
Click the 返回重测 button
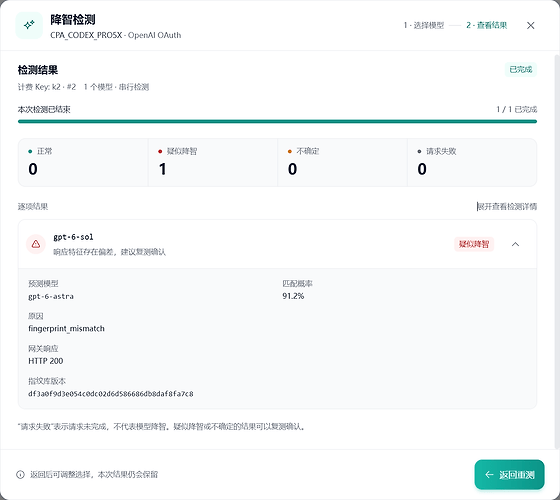tap(509, 474)
